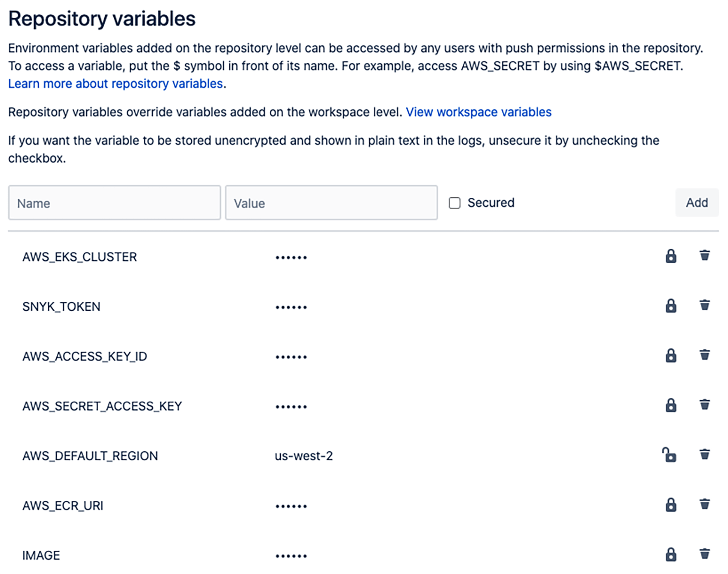Delete the AWS_DEFAULT_REGION variable

click(704, 455)
